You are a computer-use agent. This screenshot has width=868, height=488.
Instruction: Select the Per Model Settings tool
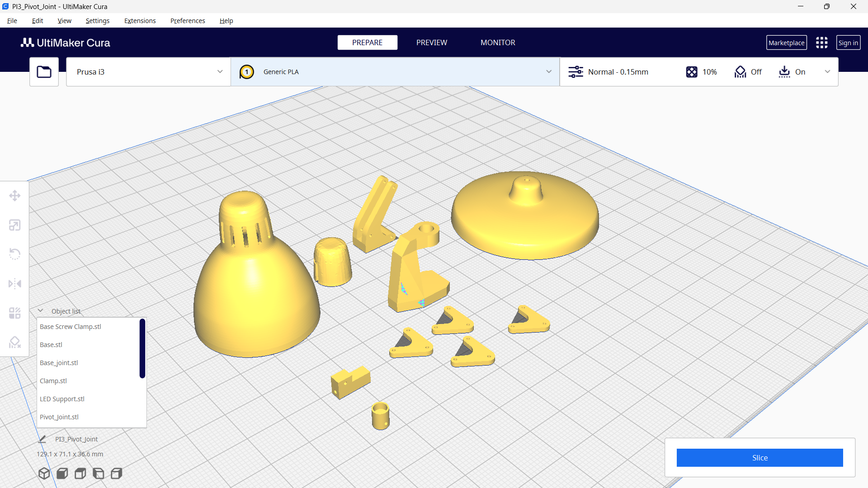[14, 313]
